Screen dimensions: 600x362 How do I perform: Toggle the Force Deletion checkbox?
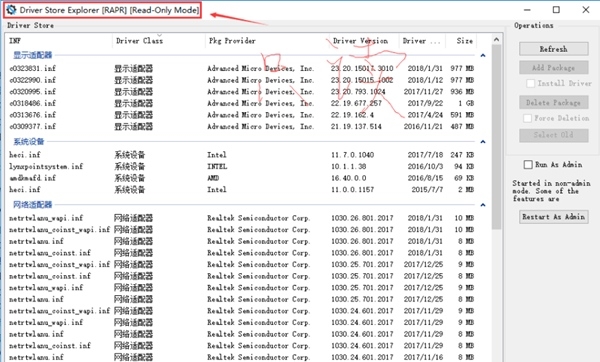(x=527, y=118)
